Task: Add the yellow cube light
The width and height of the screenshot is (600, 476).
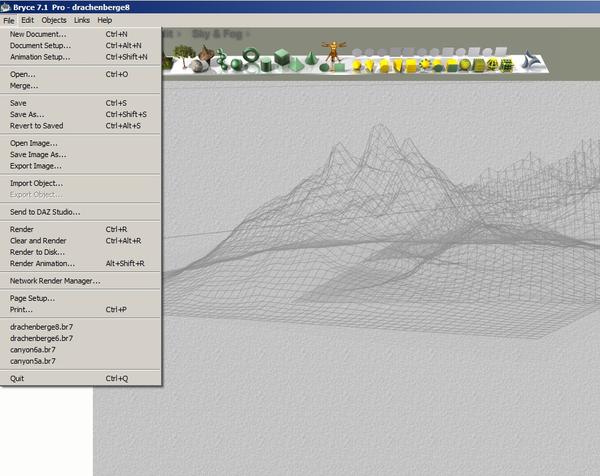Action: click(x=411, y=66)
